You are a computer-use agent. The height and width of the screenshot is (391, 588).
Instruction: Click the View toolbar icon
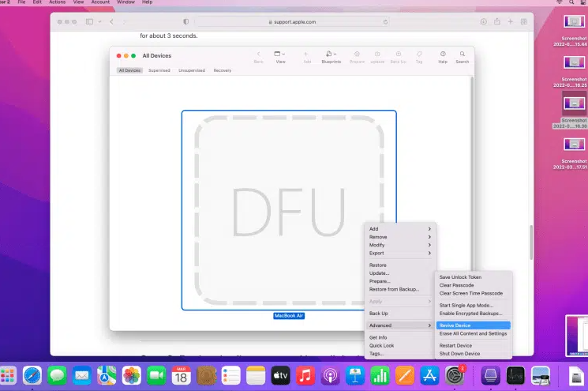tap(280, 56)
